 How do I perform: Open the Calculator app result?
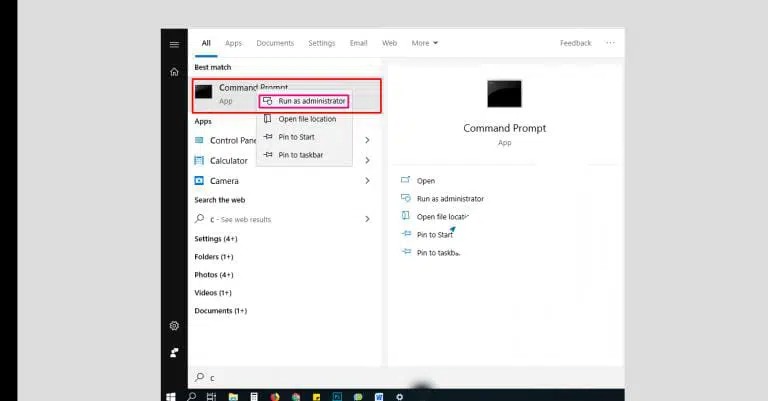(221, 161)
